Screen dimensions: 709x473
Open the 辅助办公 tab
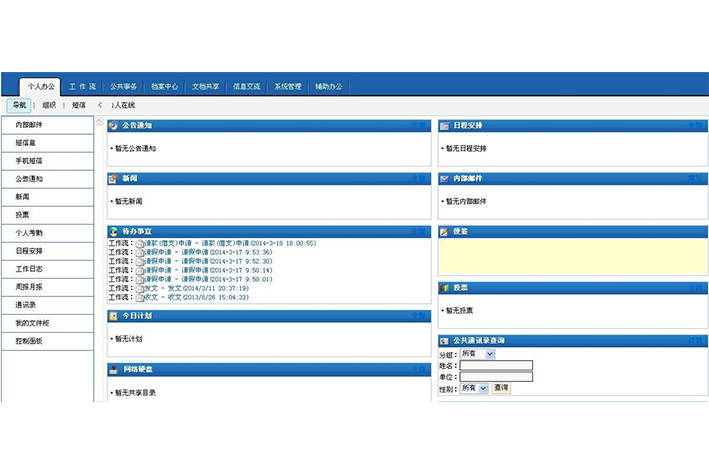(x=329, y=86)
